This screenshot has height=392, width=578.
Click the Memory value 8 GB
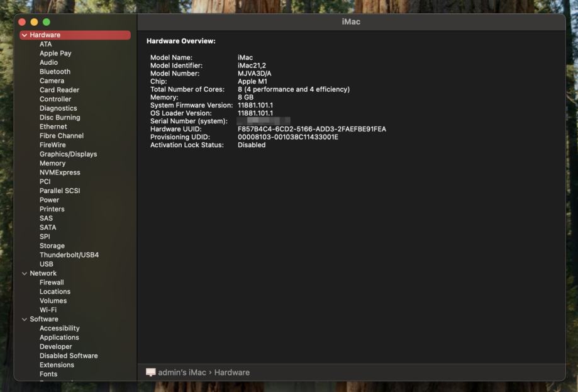pos(245,98)
